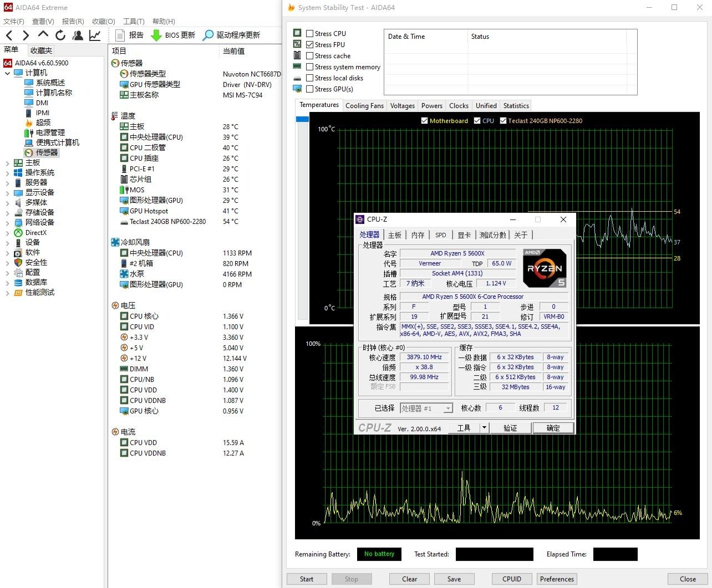Viewport: 712px width, 588px height.
Task: Click the report document icon
Action: tap(120, 35)
